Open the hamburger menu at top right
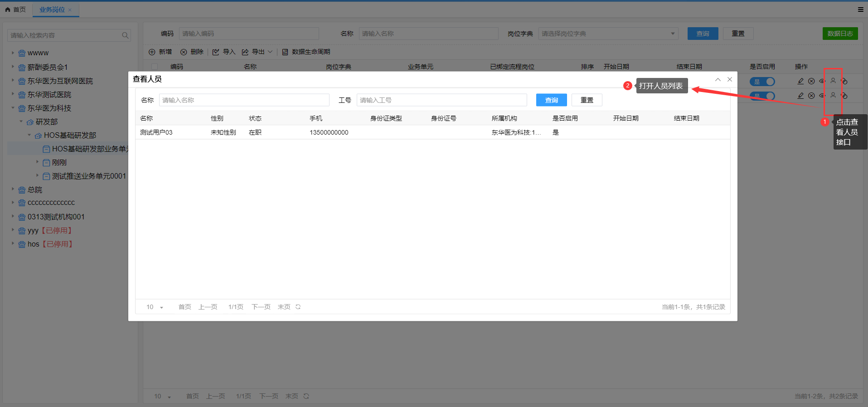This screenshot has width=868, height=407. [860, 10]
